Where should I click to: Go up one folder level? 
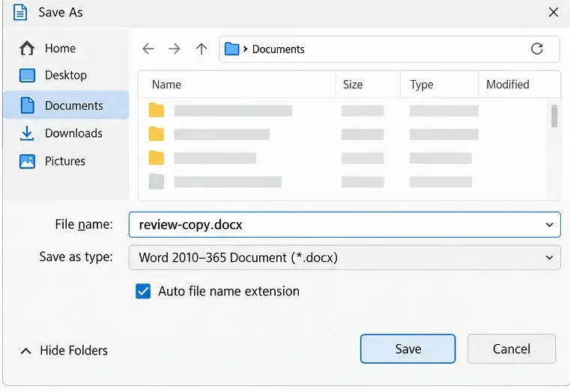201,49
